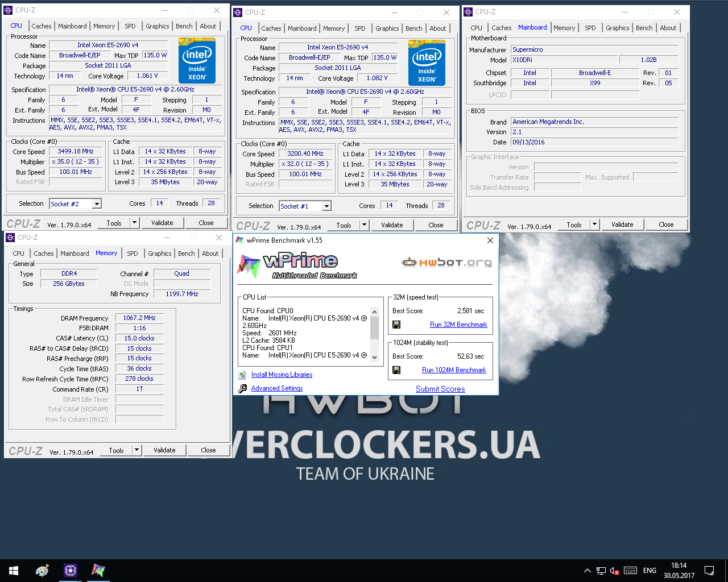
Task: Open the CPU tab in the Mainboard window
Action: 477,28
